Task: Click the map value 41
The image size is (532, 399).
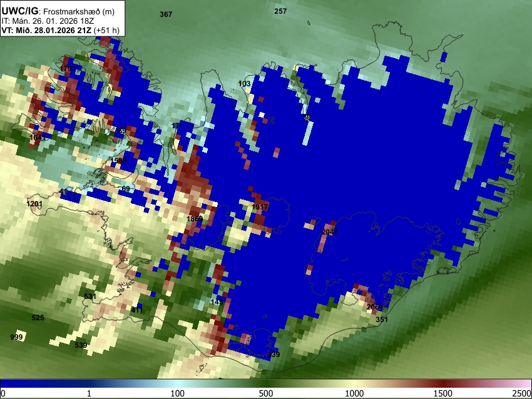Action: pos(63,191)
